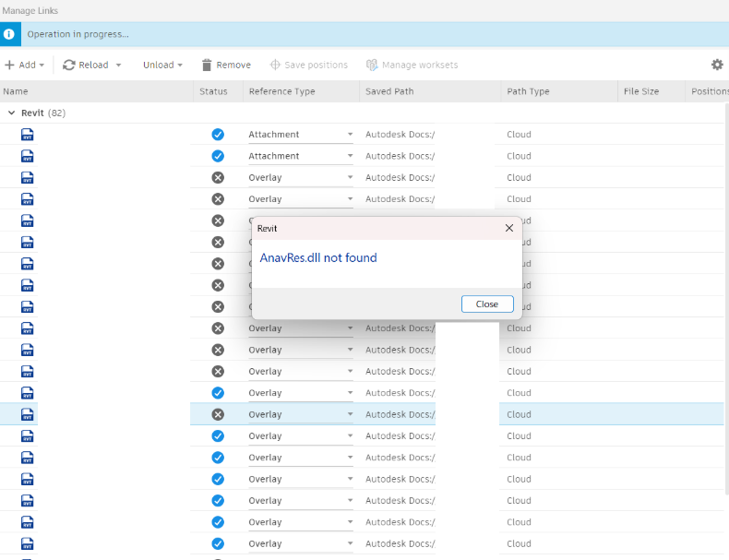Image resolution: width=729 pixels, height=560 pixels.
Task: Click the File Size column header
Action: (x=651, y=91)
